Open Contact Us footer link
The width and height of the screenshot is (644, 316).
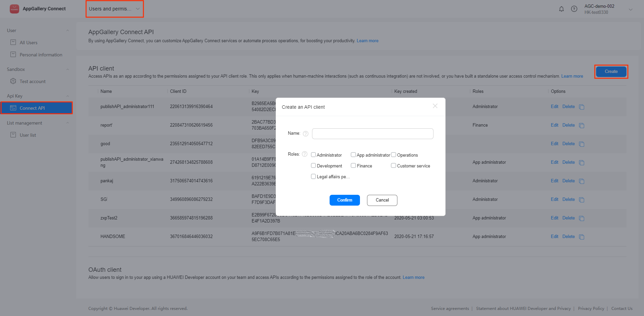click(622, 309)
